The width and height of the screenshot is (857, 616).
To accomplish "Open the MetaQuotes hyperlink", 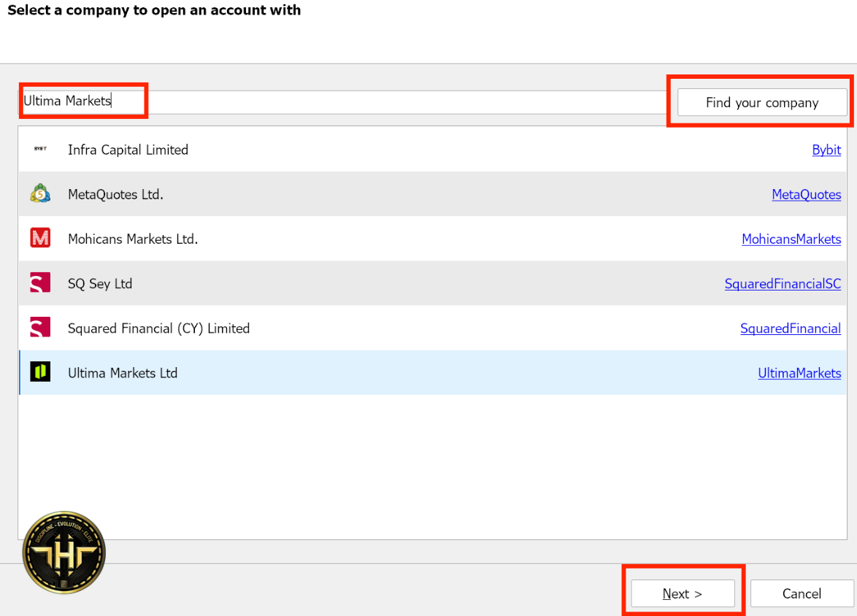I will click(806, 195).
